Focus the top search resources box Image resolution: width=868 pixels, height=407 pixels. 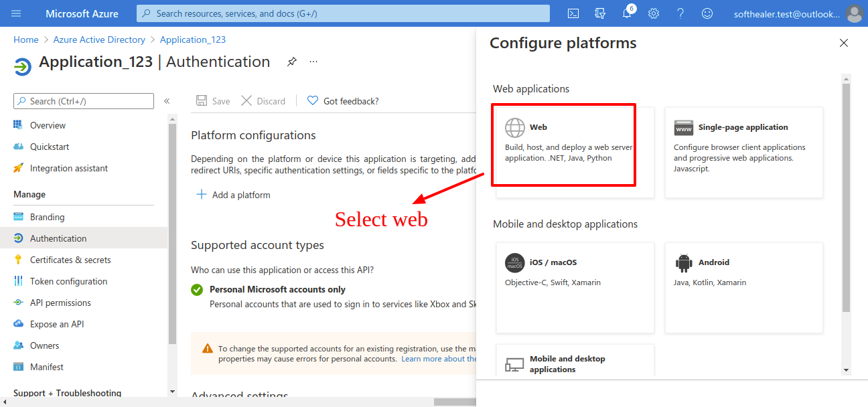[x=343, y=13]
